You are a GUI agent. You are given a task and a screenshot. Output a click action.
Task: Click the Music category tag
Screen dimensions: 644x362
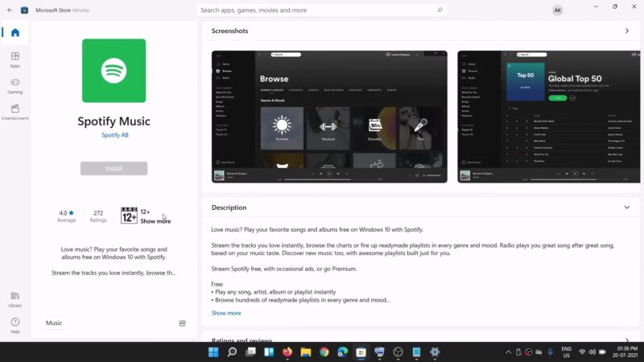(x=54, y=323)
